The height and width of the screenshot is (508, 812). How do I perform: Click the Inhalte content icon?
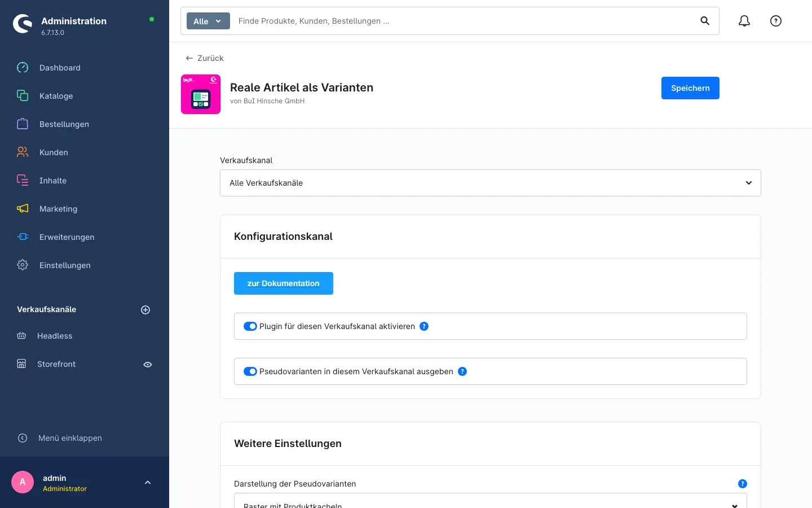click(23, 181)
